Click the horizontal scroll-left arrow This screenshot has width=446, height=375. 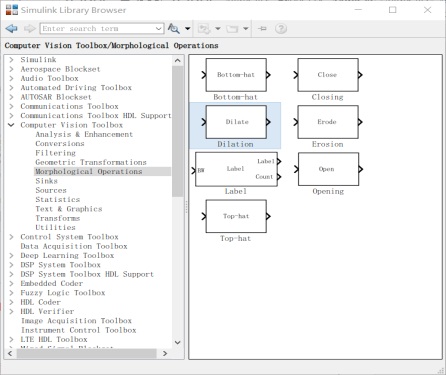(x=10, y=353)
